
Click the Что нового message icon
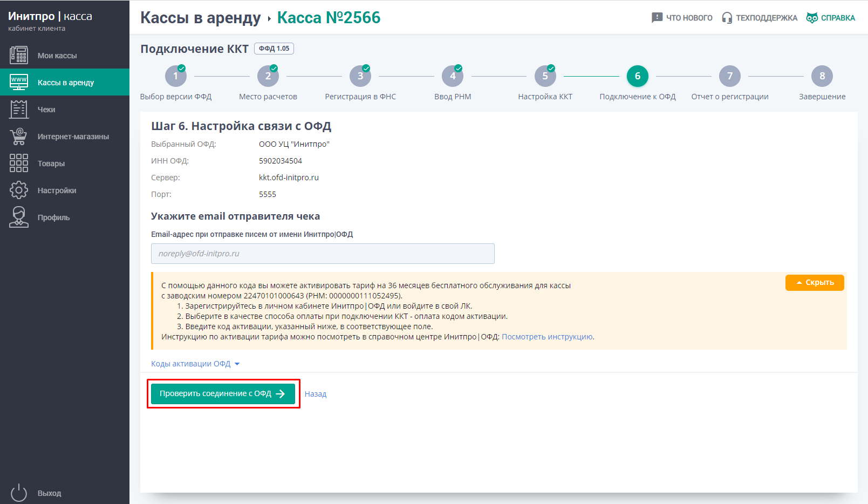(x=657, y=18)
